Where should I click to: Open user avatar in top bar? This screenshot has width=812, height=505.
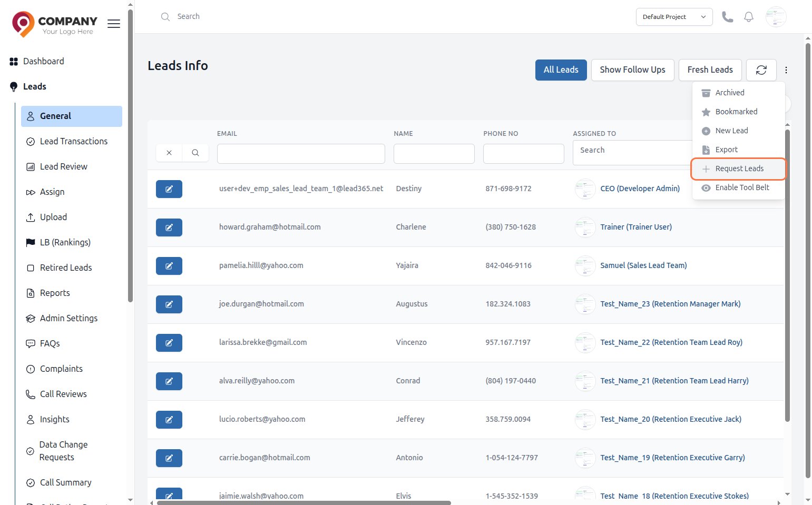(776, 17)
